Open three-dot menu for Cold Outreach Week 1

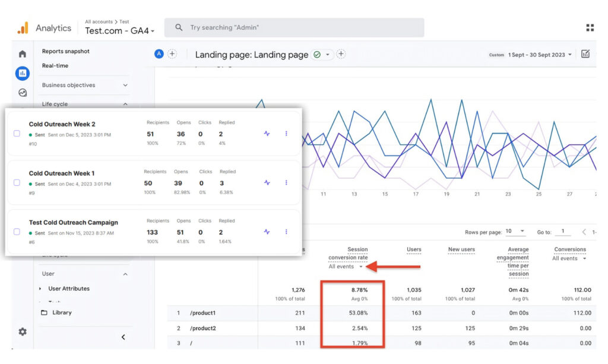pyautogui.click(x=286, y=183)
